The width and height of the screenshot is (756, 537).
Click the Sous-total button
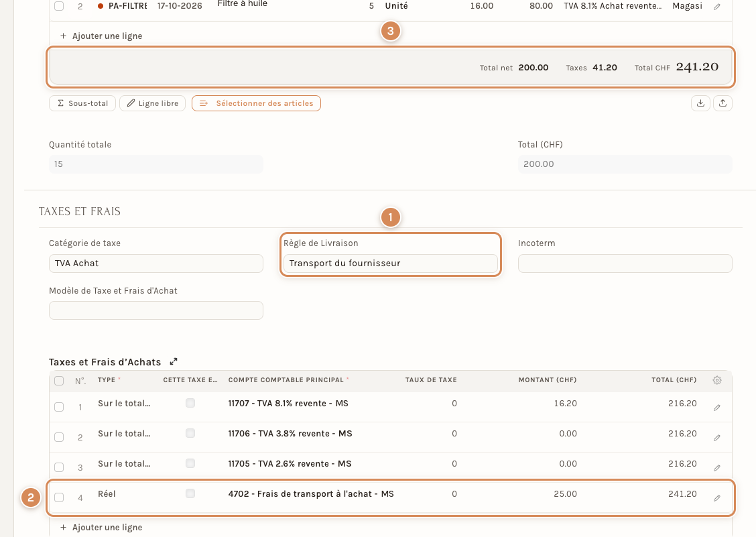coord(82,103)
